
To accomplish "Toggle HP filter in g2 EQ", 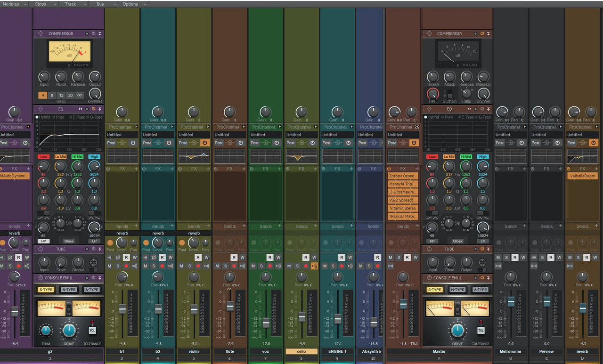I will [x=43, y=241].
